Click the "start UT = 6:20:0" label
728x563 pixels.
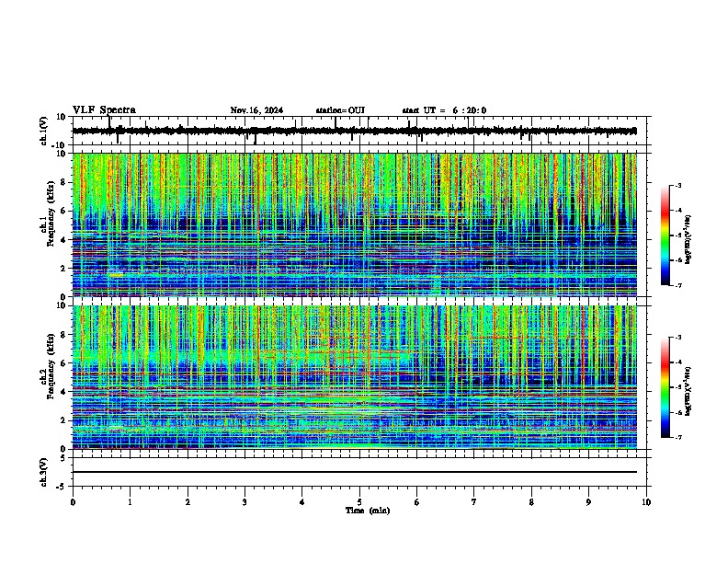(444, 110)
